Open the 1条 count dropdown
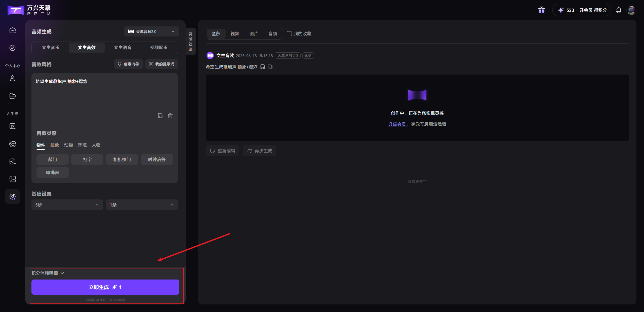The image size is (644, 312). pyautogui.click(x=142, y=205)
